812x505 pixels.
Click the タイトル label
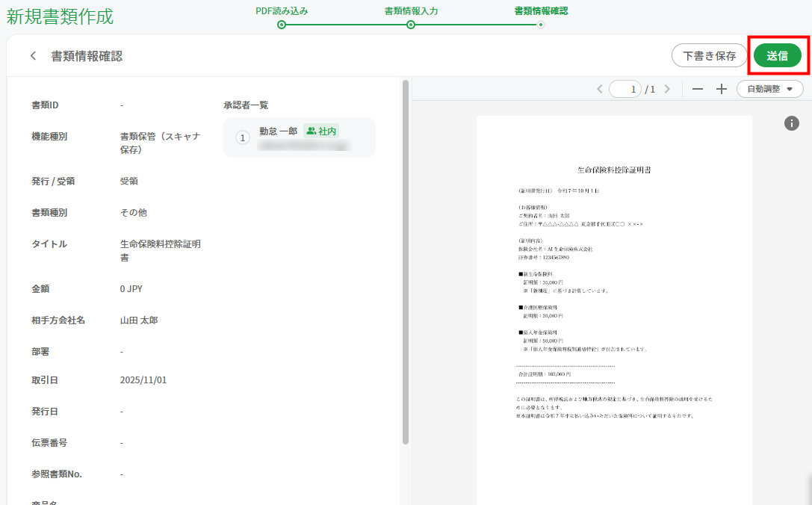click(x=49, y=244)
